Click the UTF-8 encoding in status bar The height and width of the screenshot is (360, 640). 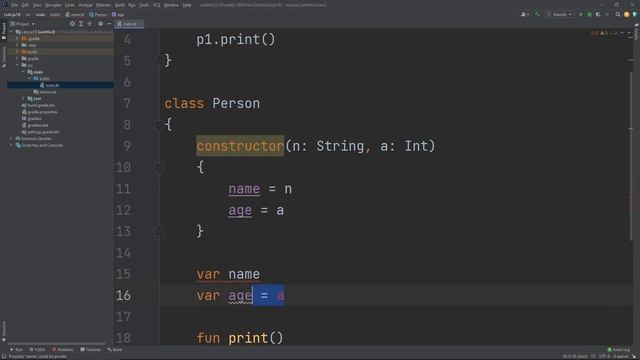pos(604,356)
